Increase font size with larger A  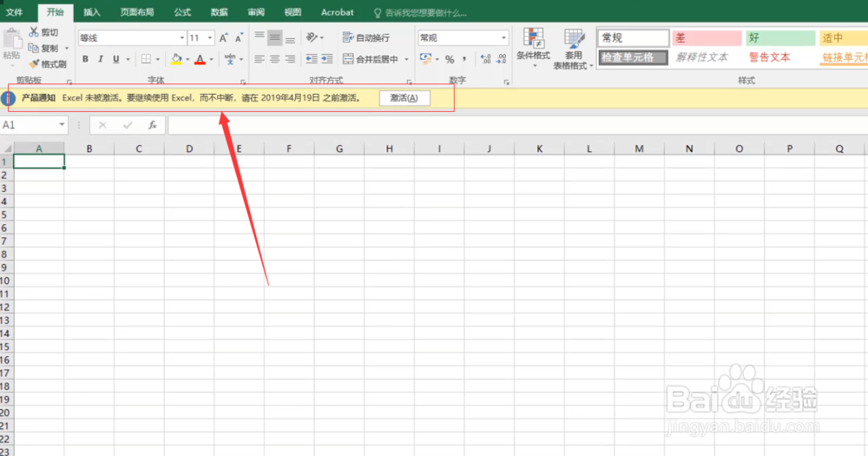point(224,37)
